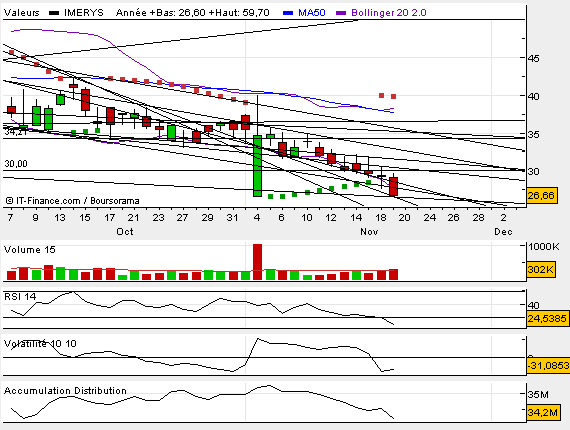Screen dimensions: 570x430
Task: Click the Dec month label
Action: coord(503,232)
